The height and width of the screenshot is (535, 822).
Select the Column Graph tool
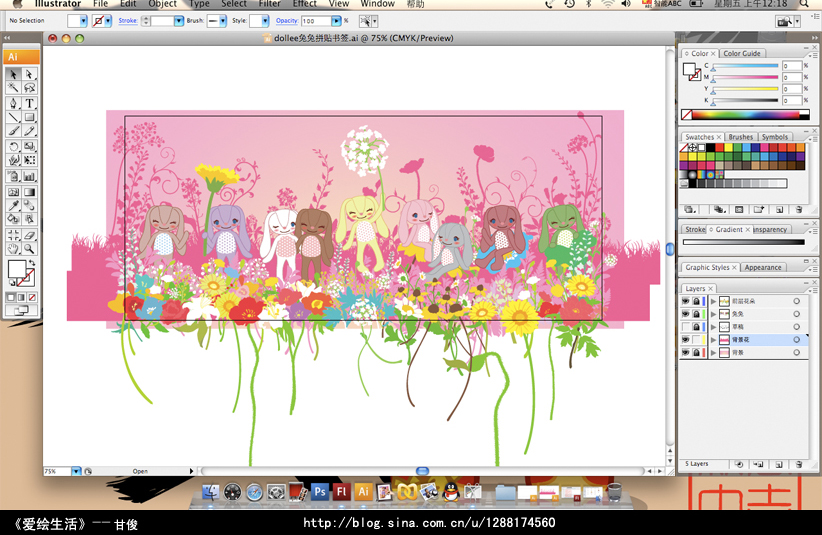coord(29,176)
